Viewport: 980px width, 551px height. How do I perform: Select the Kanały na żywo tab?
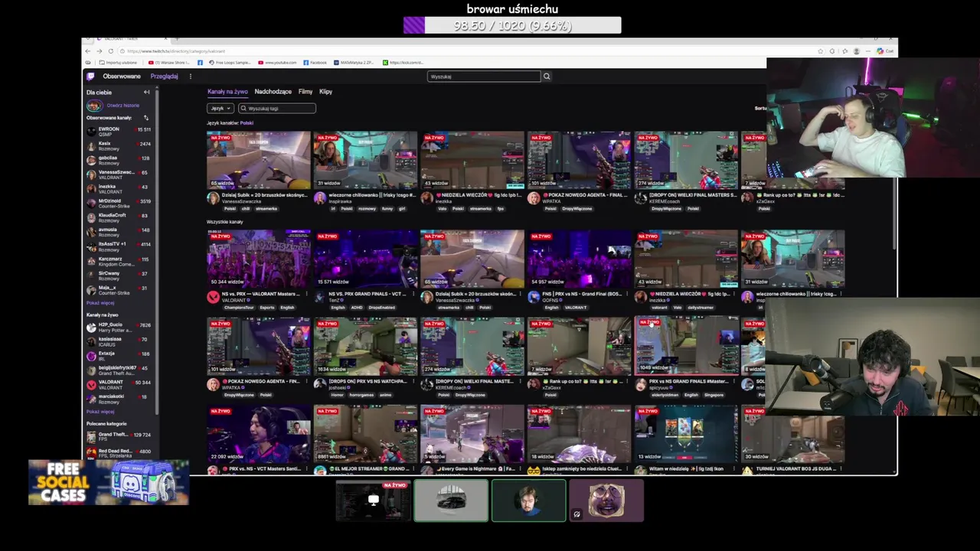[227, 92]
